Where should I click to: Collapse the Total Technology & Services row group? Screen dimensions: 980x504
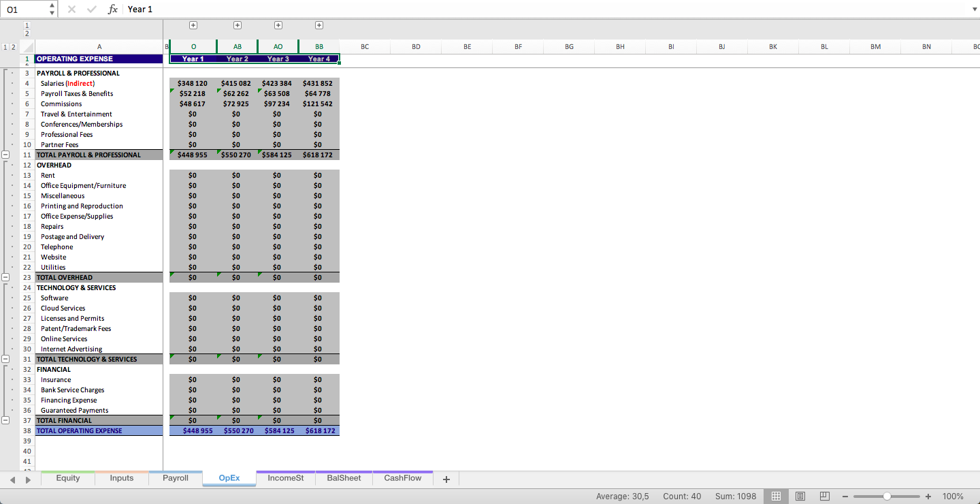[x=5, y=359]
